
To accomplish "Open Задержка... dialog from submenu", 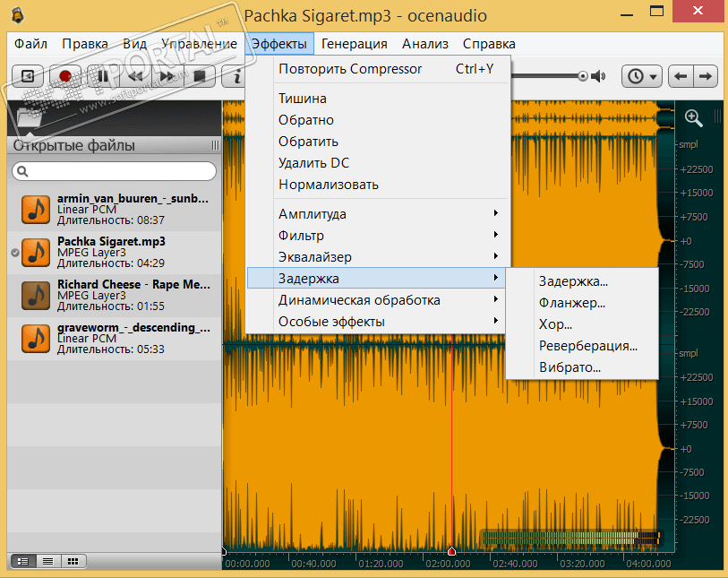I will pos(582,281).
